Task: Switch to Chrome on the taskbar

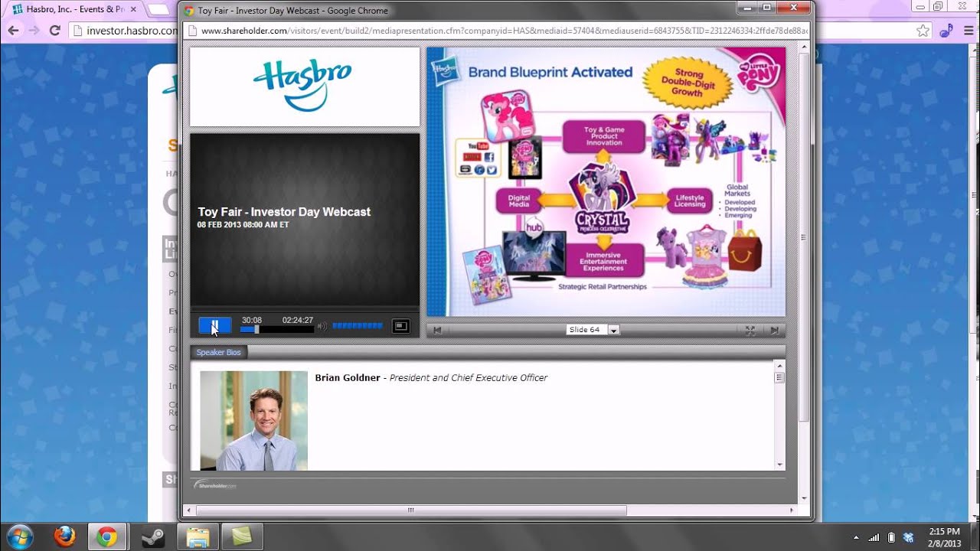Action: pos(107,536)
